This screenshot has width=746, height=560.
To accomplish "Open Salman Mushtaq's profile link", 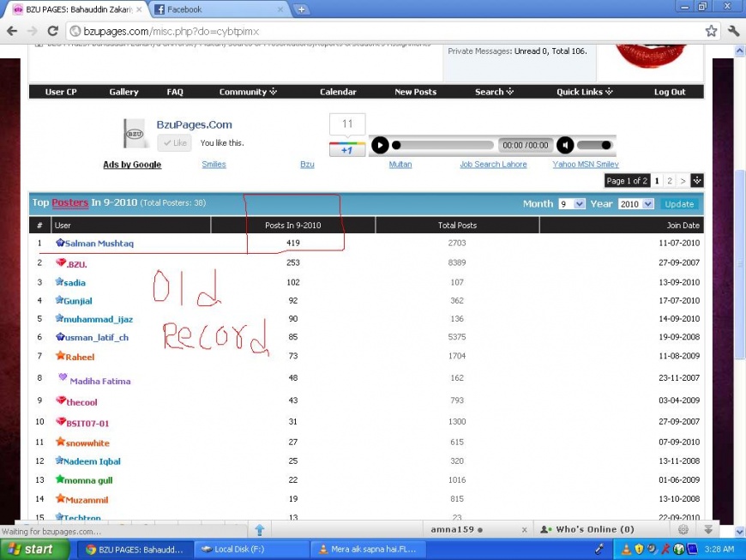I will point(99,244).
